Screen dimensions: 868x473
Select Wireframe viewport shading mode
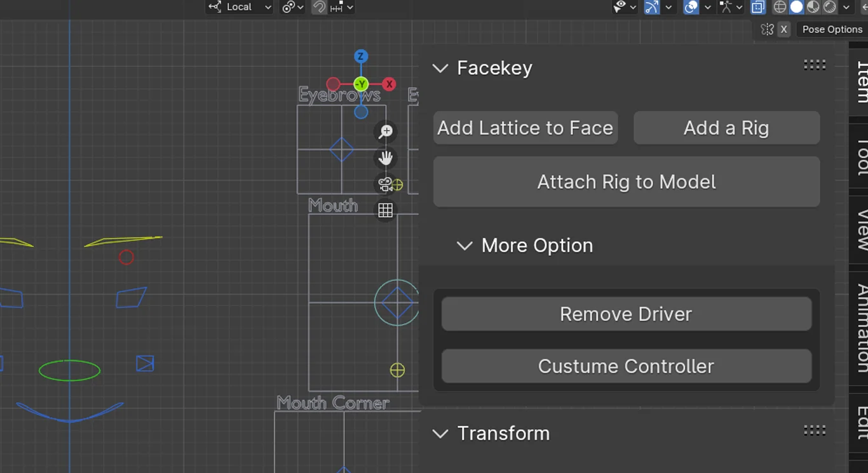[780, 7]
